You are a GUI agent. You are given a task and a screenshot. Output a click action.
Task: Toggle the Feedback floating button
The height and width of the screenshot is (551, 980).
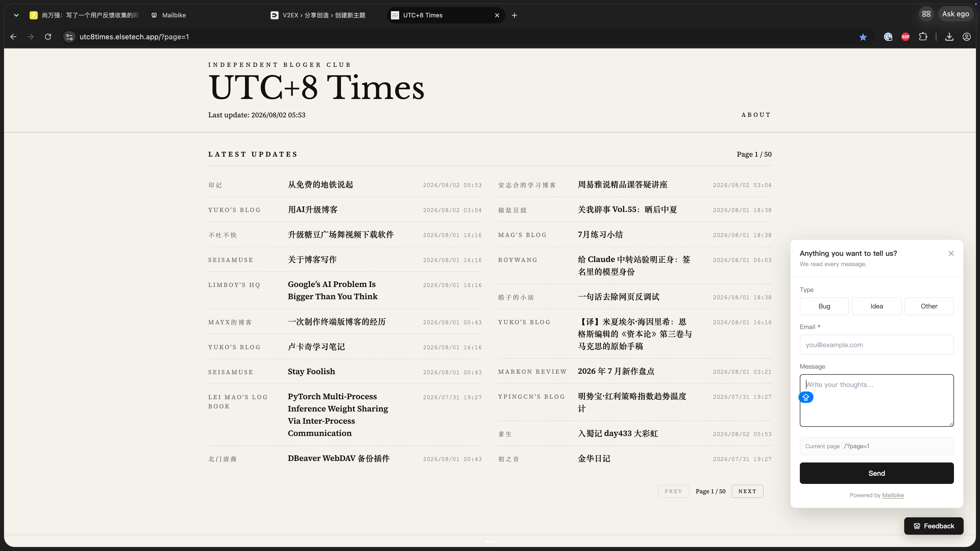(934, 526)
